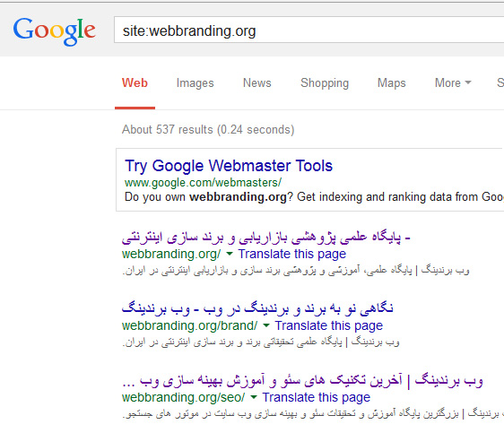The width and height of the screenshot is (504, 433).
Task: Click the webbranding.org/seo/ green URL
Action: [183, 397]
